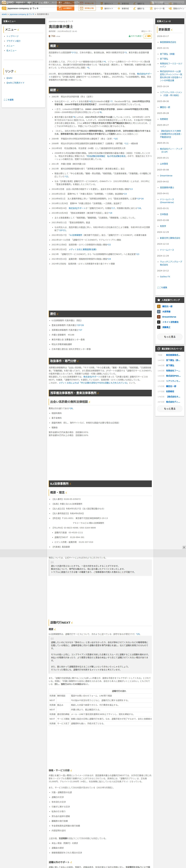Open the 右メニュー link in left sidebar
The height and width of the screenshot is (868, 186).
tap(11, 50)
